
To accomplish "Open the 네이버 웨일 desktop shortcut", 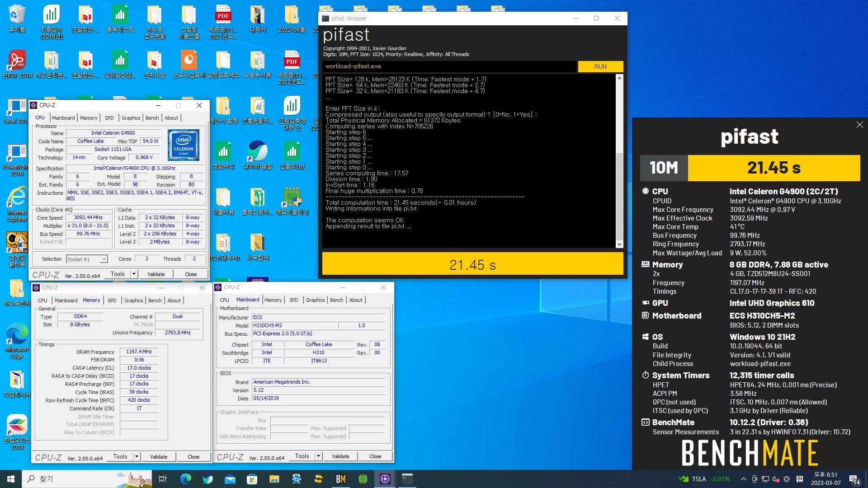I will coord(257,155).
